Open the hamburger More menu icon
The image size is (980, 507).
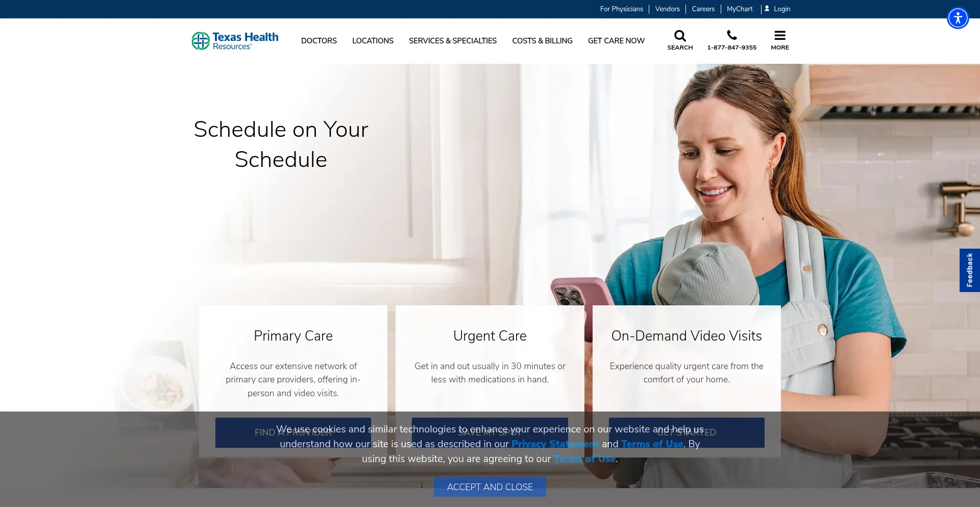tap(779, 36)
